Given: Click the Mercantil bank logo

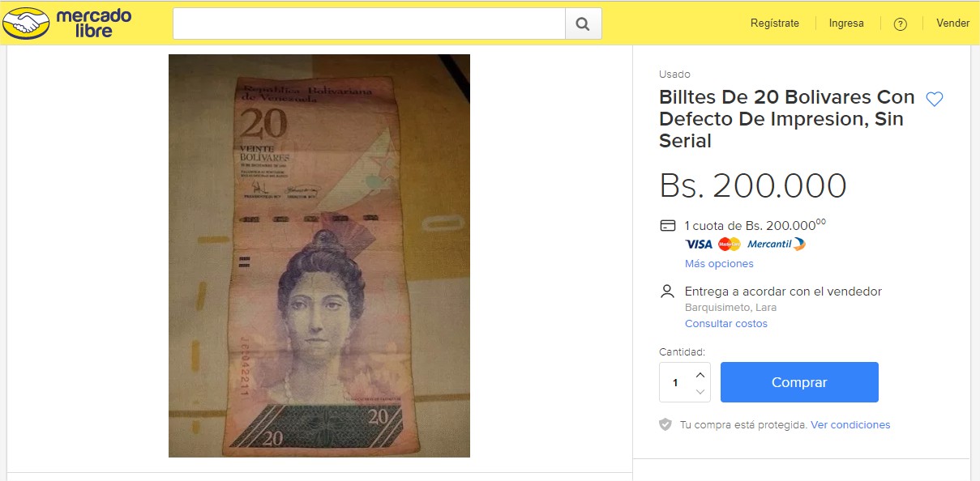Looking at the screenshot, I should click(x=776, y=245).
